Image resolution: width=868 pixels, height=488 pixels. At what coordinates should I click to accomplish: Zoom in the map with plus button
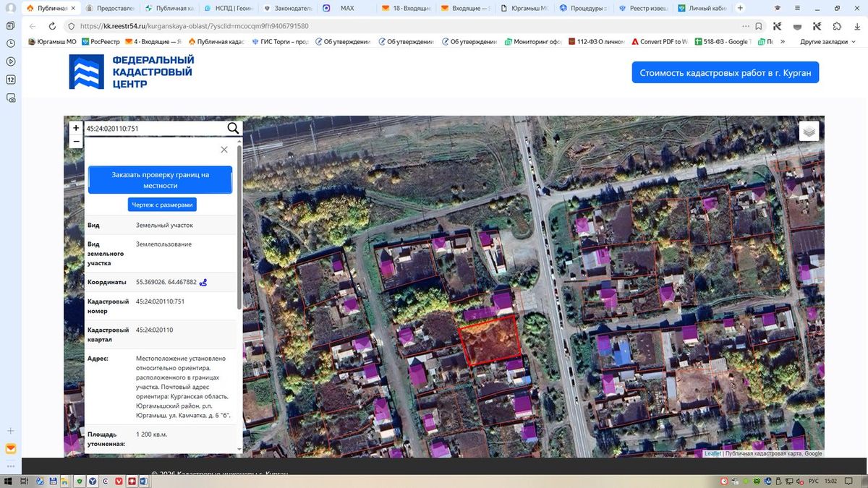point(76,128)
